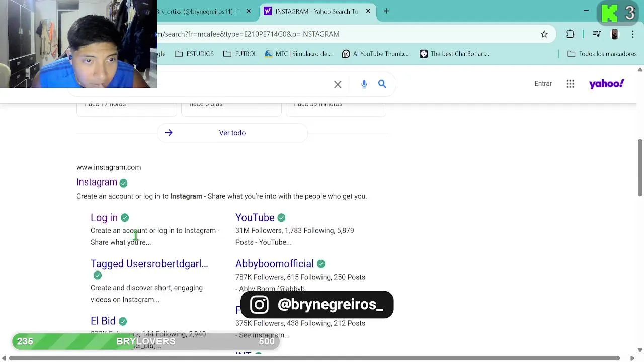644x362 pixels.
Task: Go to Yahoo home via logo
Action: (x=606, y=84)
